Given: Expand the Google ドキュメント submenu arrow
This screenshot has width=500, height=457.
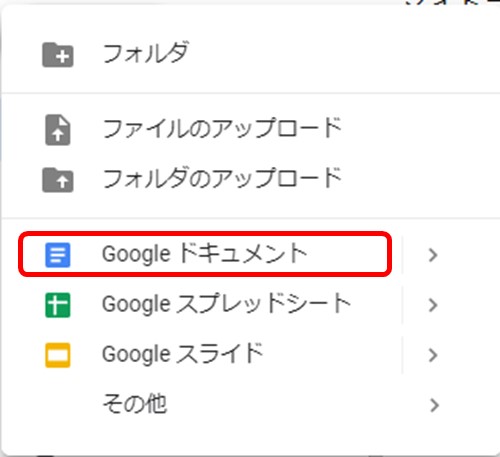Looking at the screenshot, I should click(433, 255).
